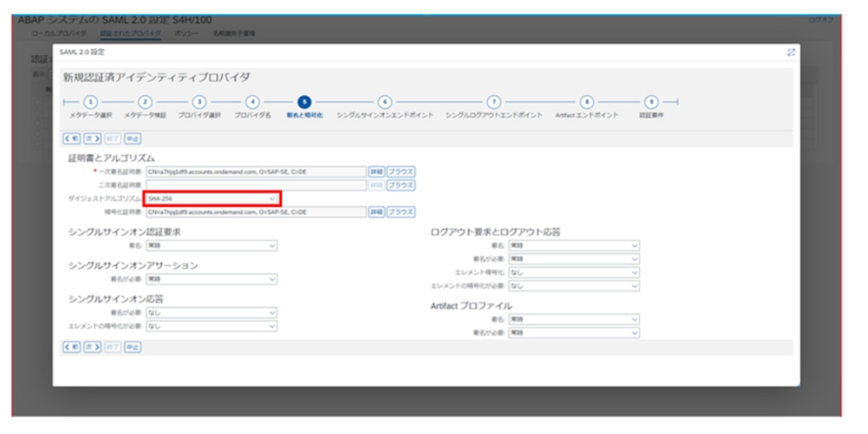Click ブラウズ button for 一次署名証明書

(401, 171)
